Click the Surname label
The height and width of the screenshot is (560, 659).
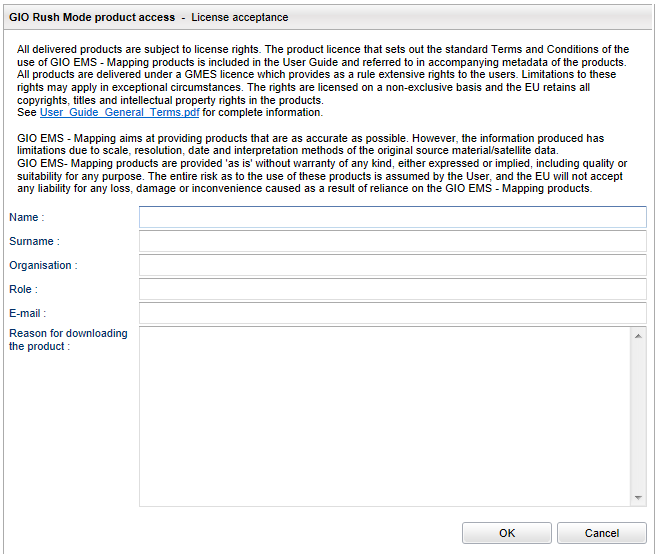[34, 241]
